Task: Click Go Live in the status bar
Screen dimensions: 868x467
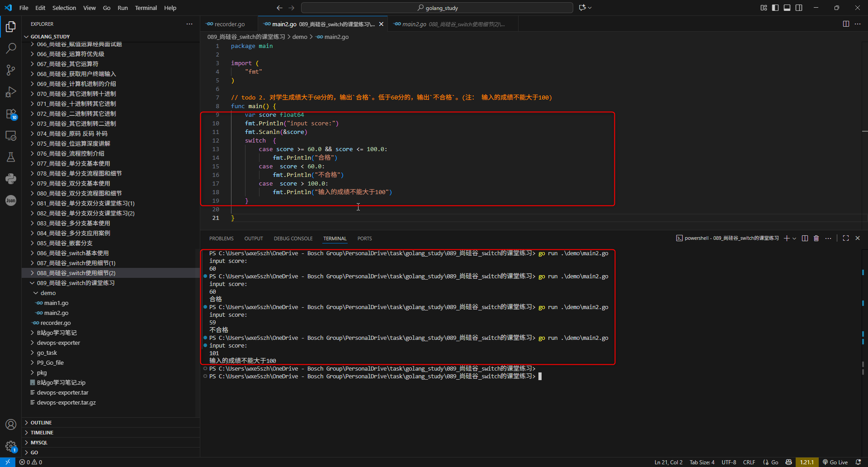Action: tap(835, 462)
